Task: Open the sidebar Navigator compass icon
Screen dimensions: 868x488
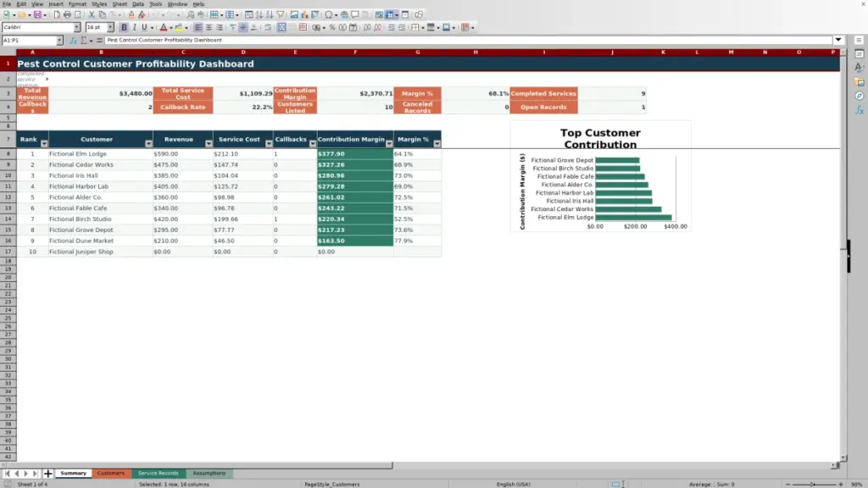Action: (860, 97)
